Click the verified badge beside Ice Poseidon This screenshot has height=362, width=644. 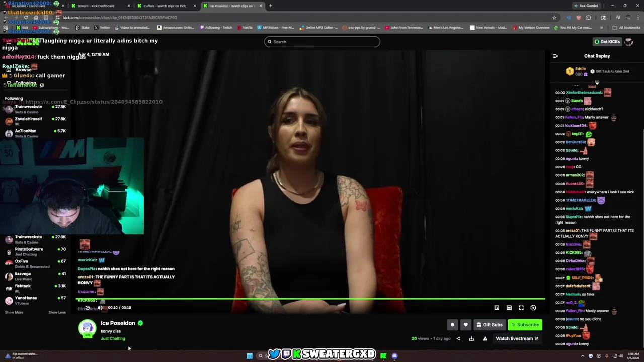(x=140, y=323)
